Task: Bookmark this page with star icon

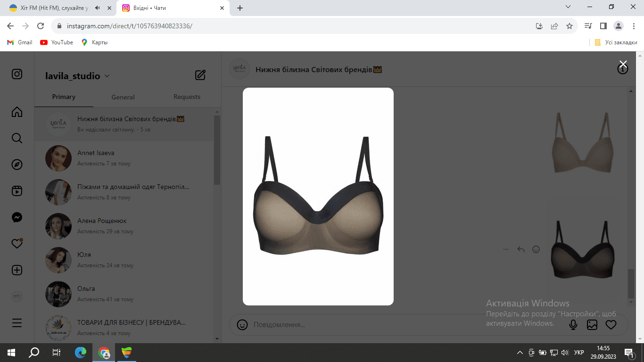Action: point(570,26)
